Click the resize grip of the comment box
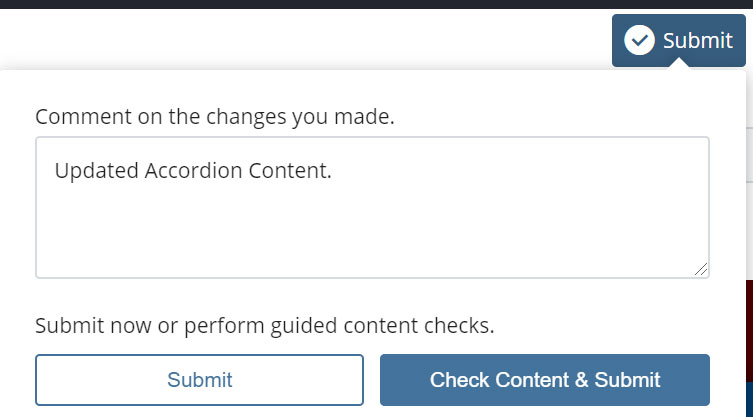 coord(701,270)
